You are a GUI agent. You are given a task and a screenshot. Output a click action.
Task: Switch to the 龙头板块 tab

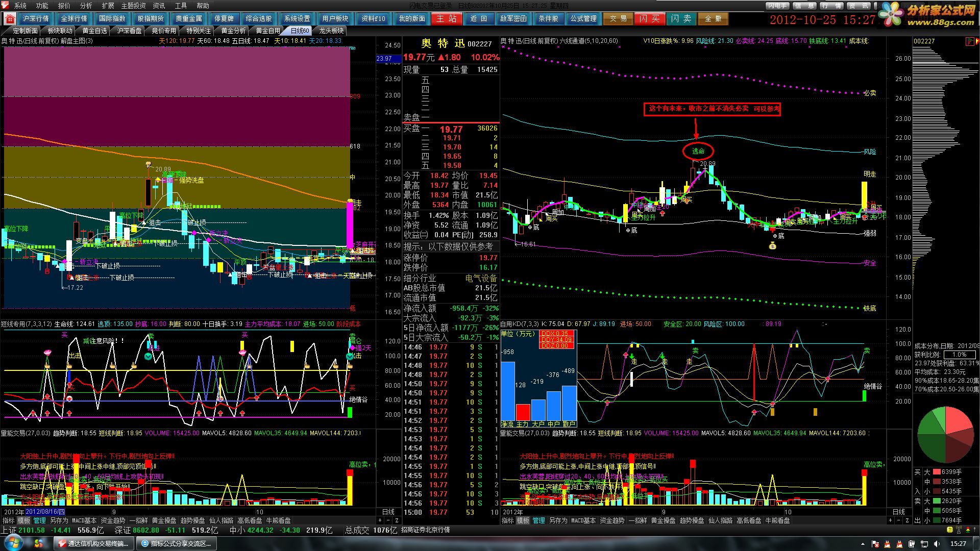point(331,31)
